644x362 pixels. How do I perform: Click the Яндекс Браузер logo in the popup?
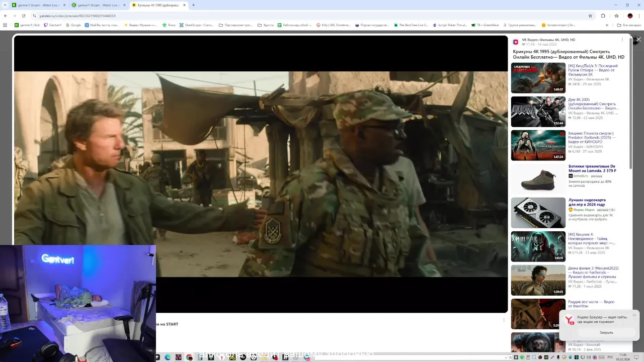pyautogui.click(x=570, y=320)
